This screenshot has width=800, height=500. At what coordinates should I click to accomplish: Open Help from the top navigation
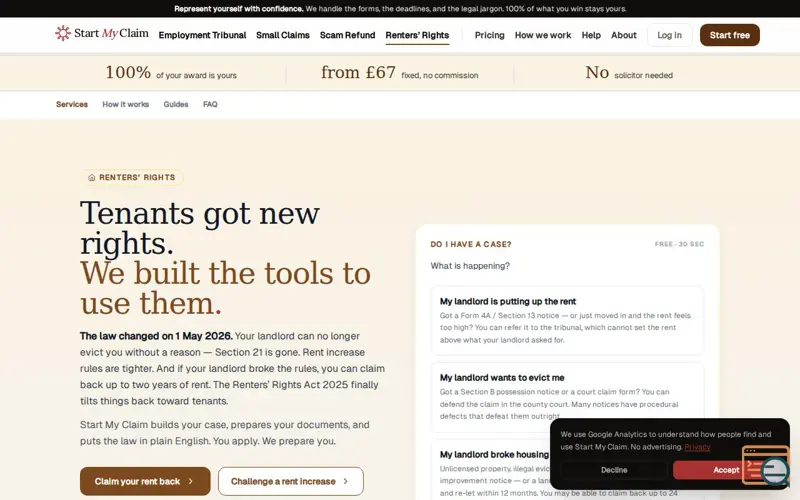591,35
